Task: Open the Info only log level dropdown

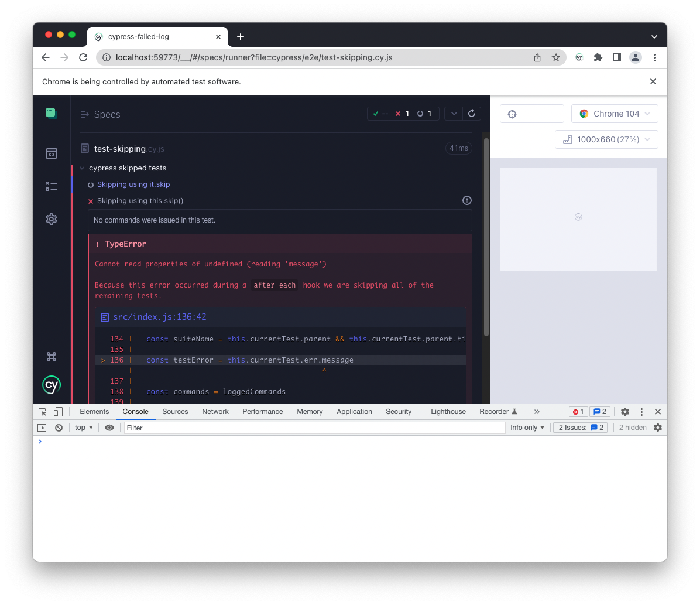Action: click(527, 428)
